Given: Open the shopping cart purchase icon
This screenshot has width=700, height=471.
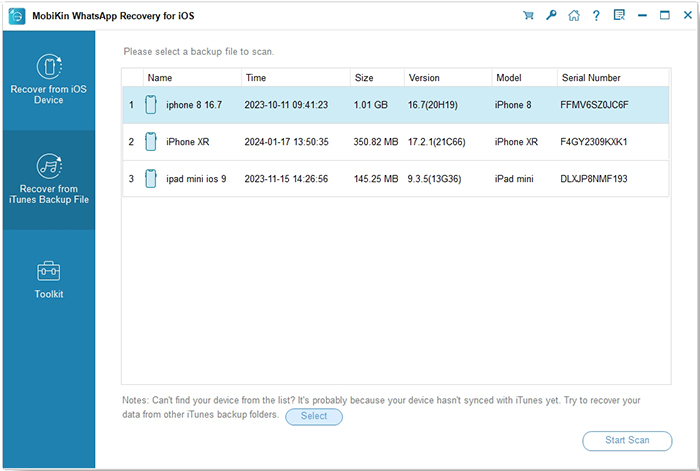Looking at the screenshot, I should tap(528, 16).
